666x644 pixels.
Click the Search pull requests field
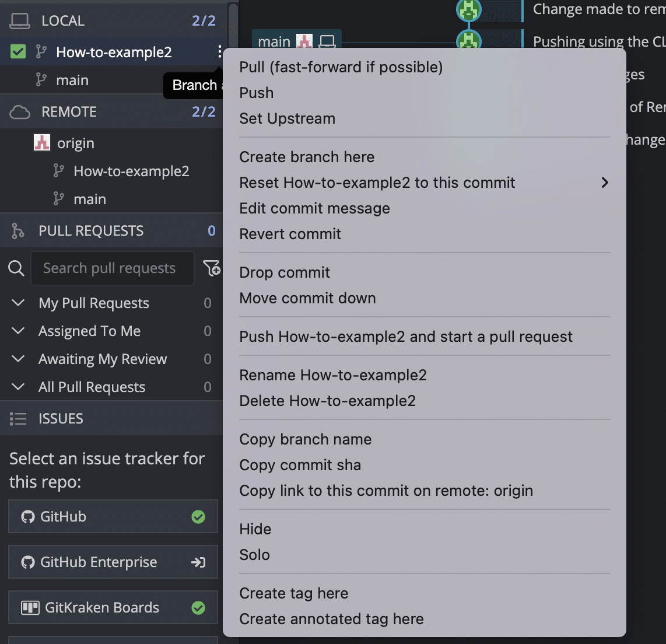pyautogui.click(x=113, y=268)
